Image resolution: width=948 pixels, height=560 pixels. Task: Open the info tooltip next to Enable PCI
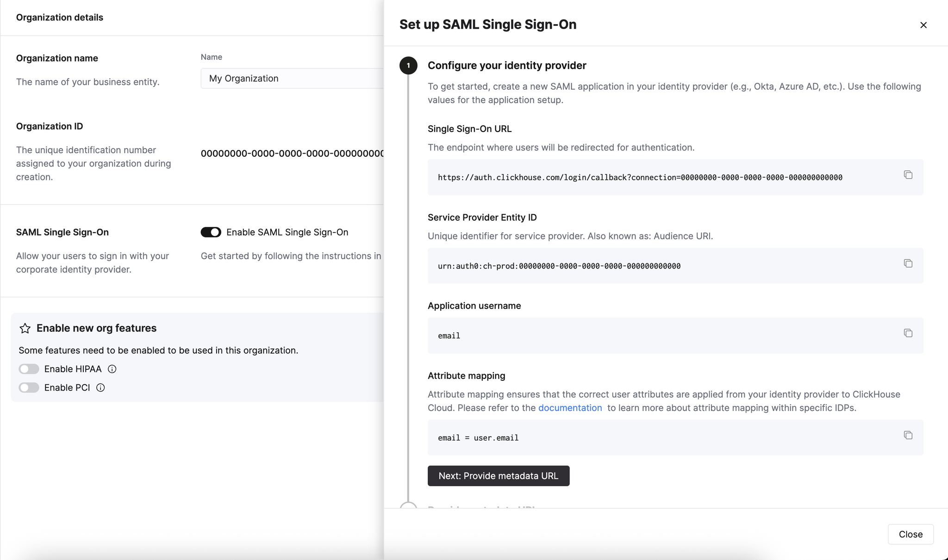pos(101,387)
